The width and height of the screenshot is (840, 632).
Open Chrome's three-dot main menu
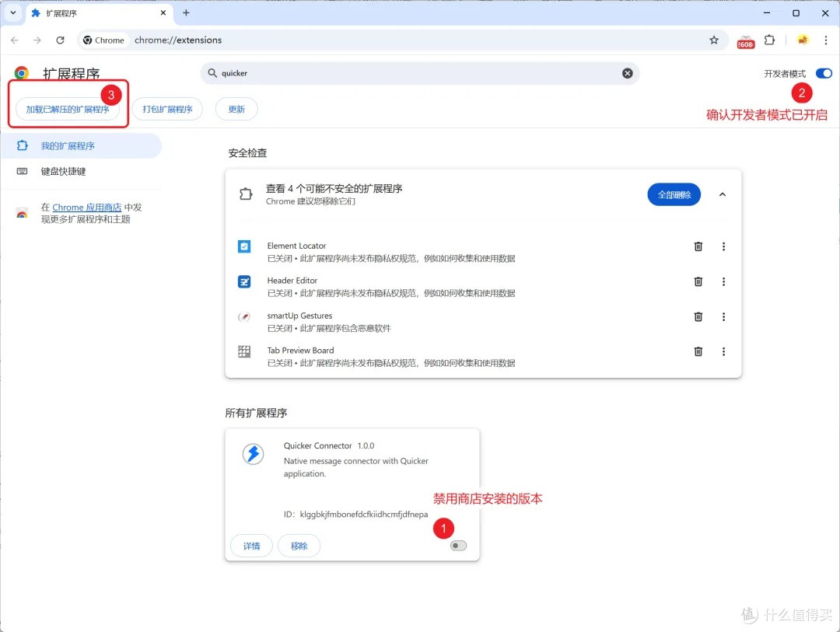point(825,40)
